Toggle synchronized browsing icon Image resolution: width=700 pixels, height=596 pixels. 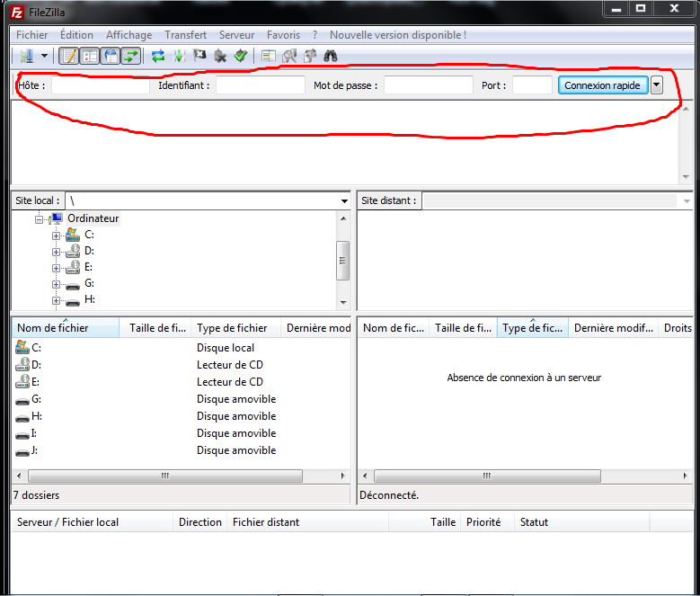coord(310,56)
